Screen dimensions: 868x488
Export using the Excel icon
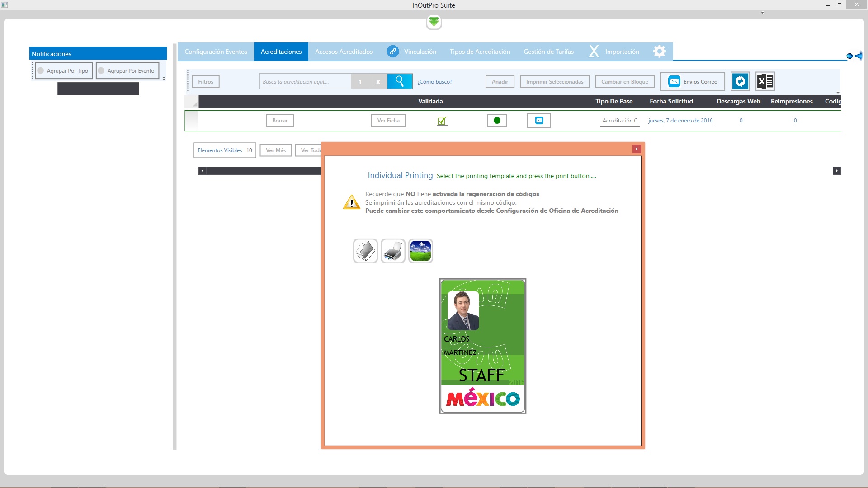coord(765,81)
